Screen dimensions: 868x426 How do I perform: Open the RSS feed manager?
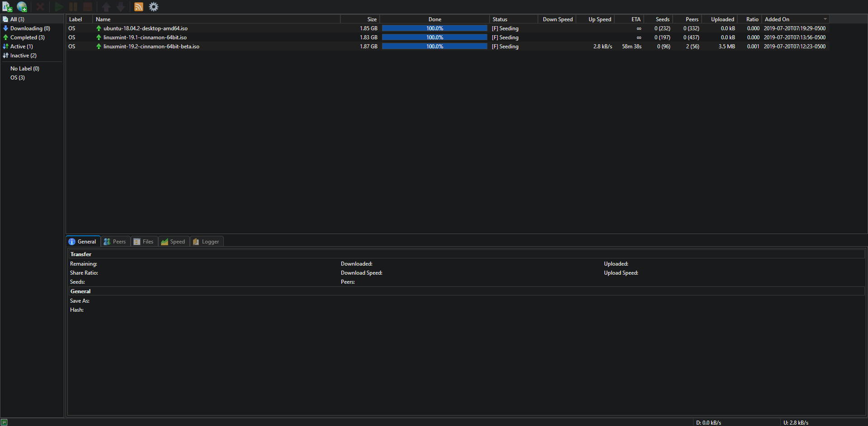[x=139, y=7]
